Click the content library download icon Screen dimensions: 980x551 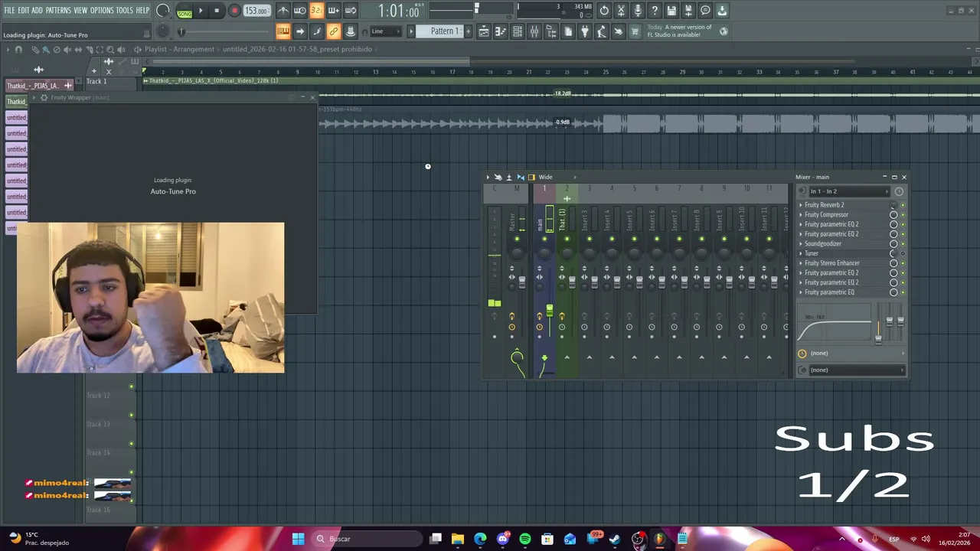click(x=722, y=10)
